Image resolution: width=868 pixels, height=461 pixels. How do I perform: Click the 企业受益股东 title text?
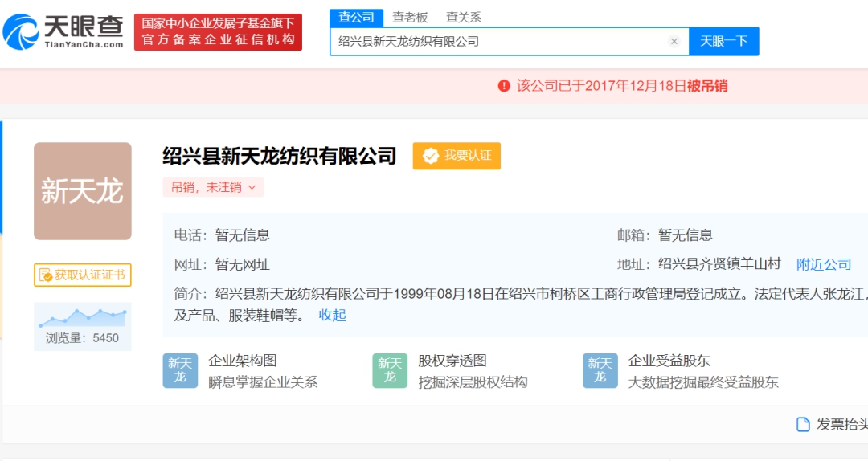point(669,361)
